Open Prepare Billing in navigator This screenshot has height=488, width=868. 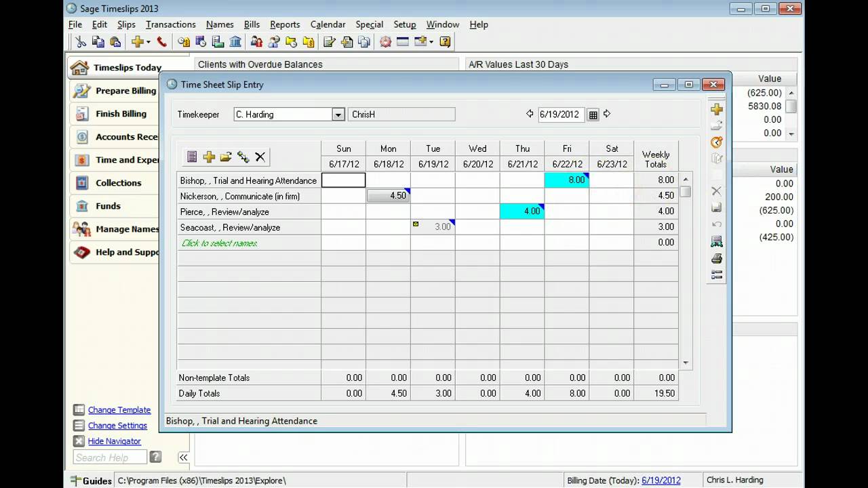tap(115, 91)
